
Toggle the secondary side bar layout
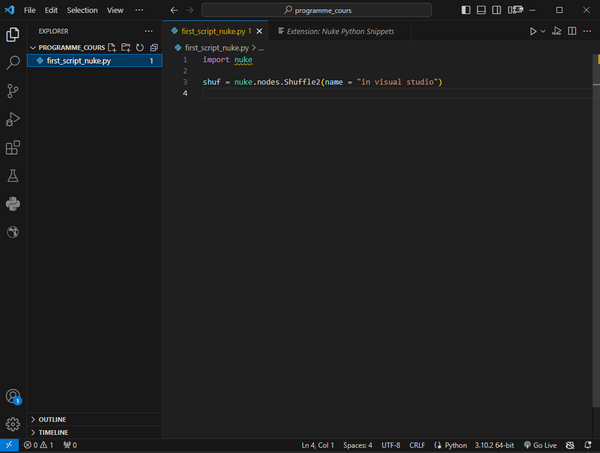click(x=496, y=10)
